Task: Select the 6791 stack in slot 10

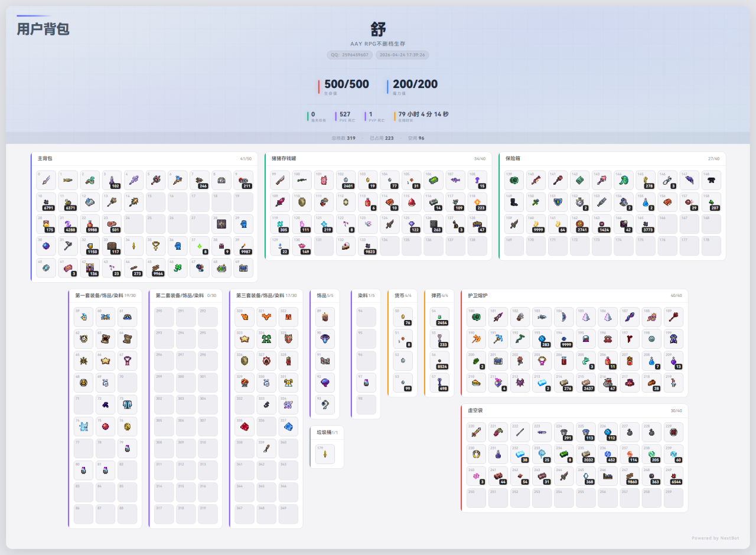Action: coord(46,202)
